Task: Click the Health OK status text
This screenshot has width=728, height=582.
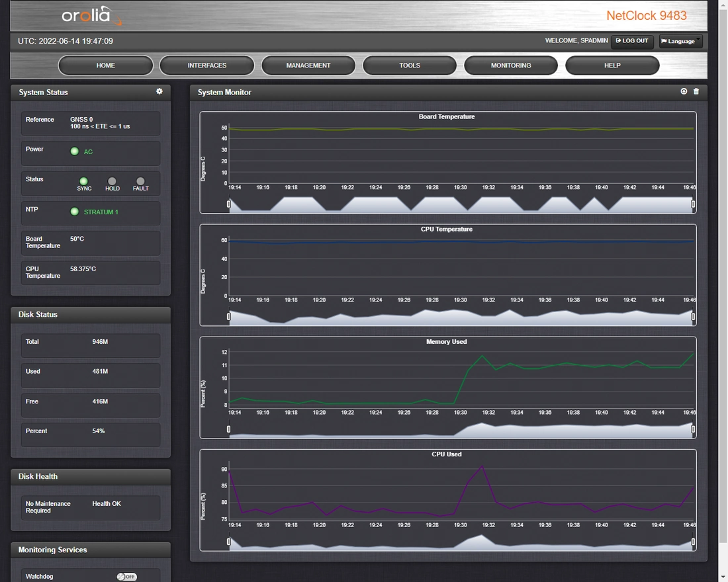Action: coord(107,503)
